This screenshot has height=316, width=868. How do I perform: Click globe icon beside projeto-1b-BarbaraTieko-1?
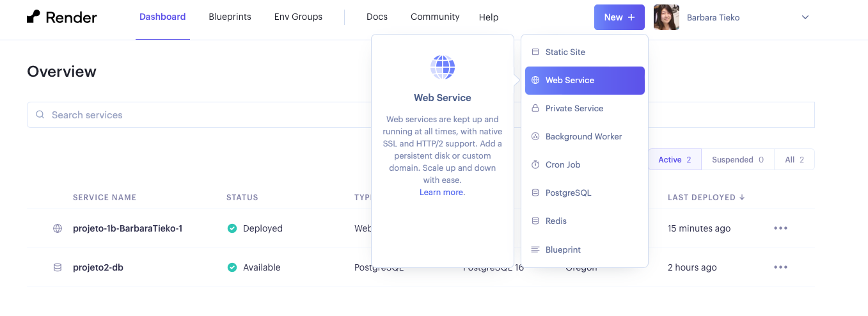coord(58,228)
